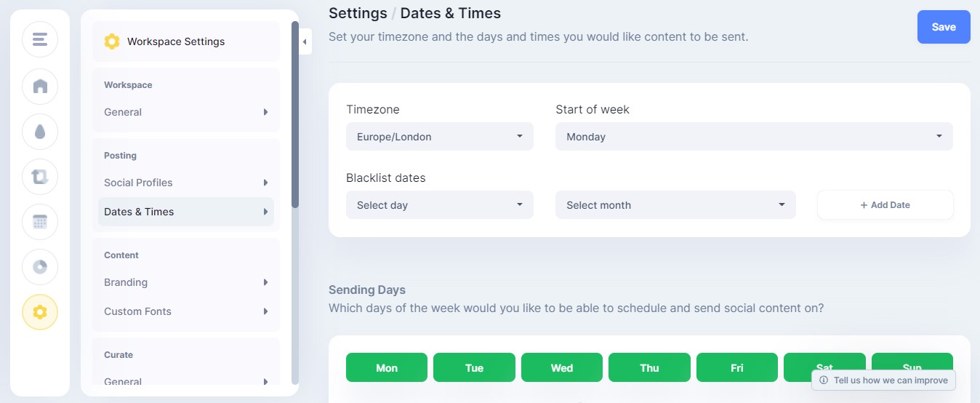Toggle the Wed sending day
Viewport: 980px width, 403px height.
pos(562,367)
